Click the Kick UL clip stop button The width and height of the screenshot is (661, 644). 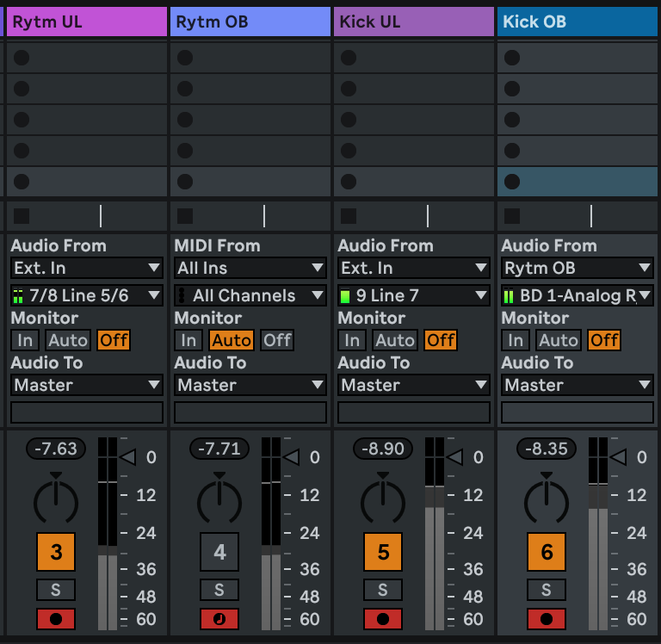tap(349, 216)
